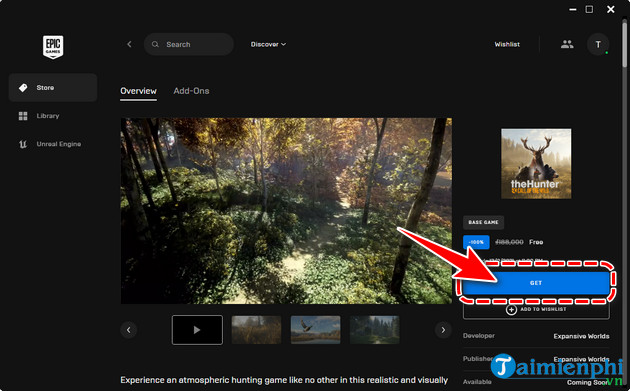Click the main forest screenshot preview

pos(286,211)
